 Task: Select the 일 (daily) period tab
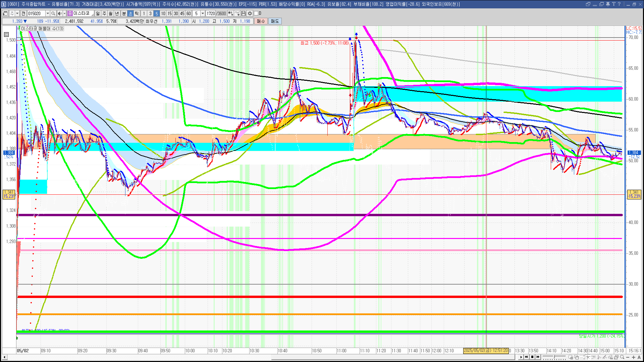coord(98,13)
